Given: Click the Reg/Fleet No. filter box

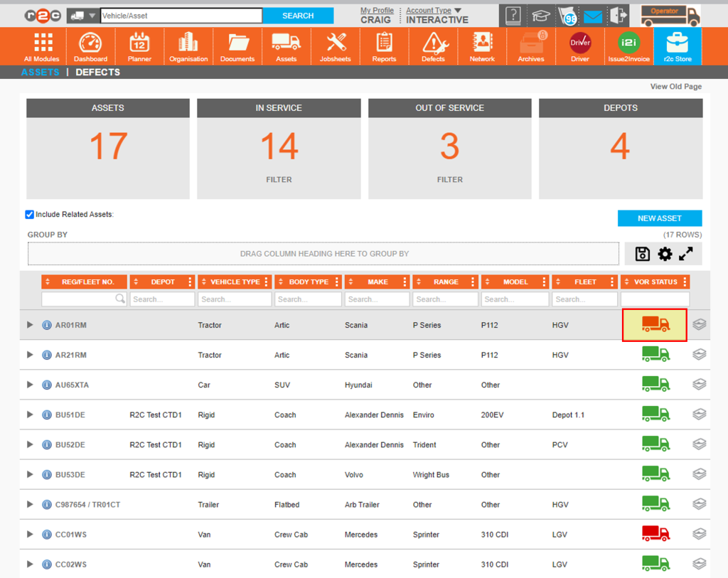Looking at the screenshot, I should (84, 299).
